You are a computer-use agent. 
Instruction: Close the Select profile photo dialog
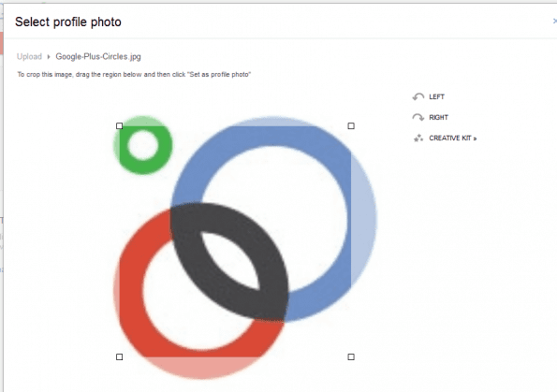click(555, 22)
